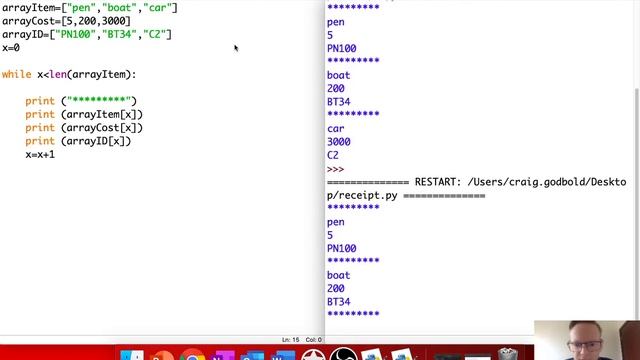Click the >>> prompt in the shell

coord(336,169)
